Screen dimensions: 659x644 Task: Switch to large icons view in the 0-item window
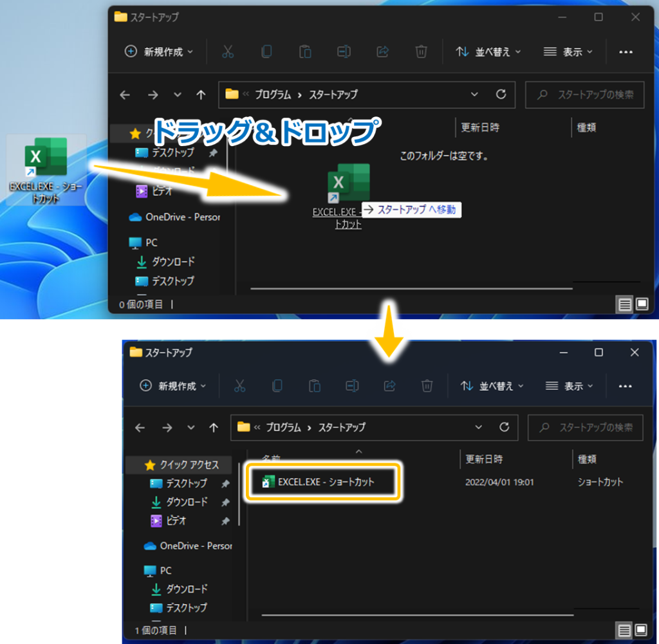tap(642, 304)
